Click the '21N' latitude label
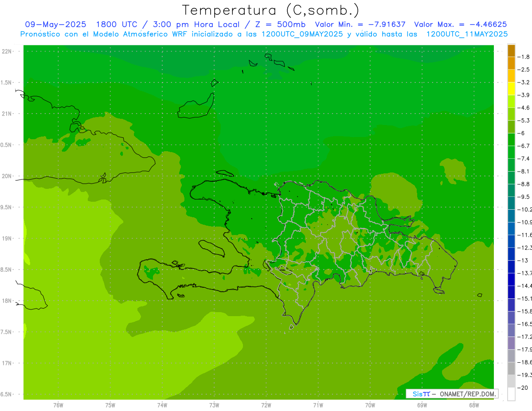Viewport: 532px width, 411px height. [6, 114]
